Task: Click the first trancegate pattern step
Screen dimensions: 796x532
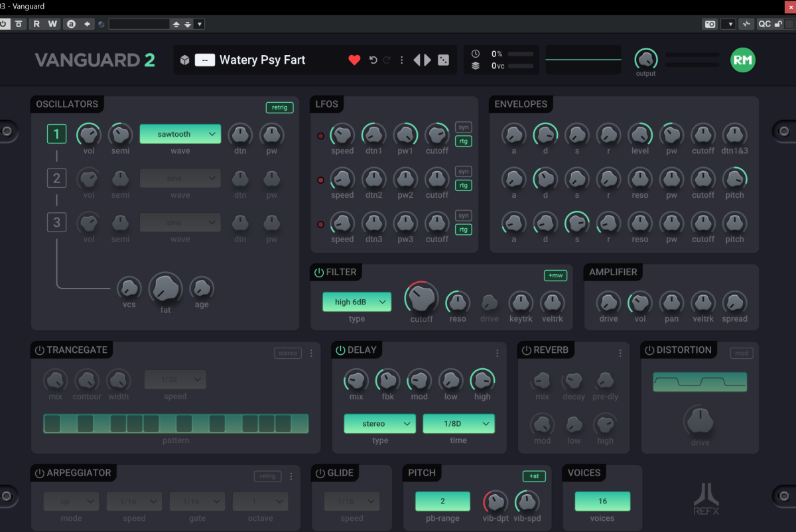Action: point(52,424)
